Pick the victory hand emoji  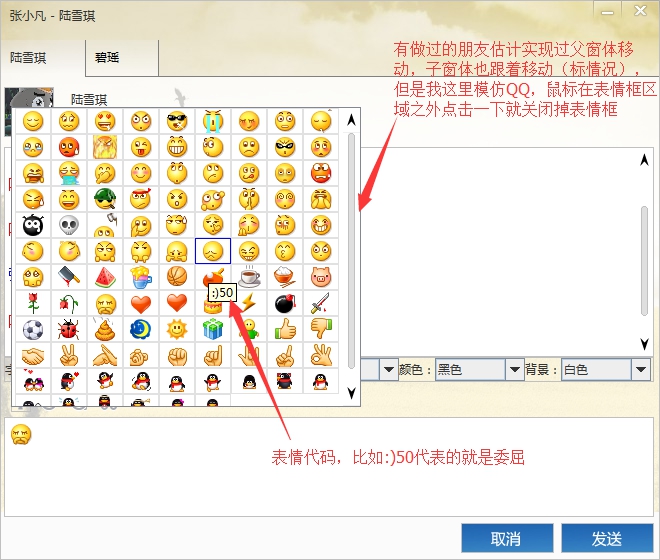pyautogui.click(x=69, y=356)
